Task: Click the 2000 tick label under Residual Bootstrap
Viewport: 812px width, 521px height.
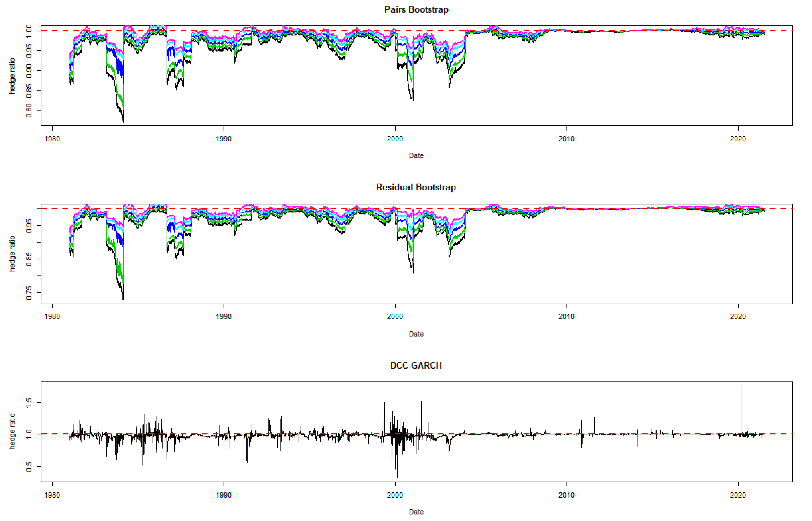Action: point(395,317)
